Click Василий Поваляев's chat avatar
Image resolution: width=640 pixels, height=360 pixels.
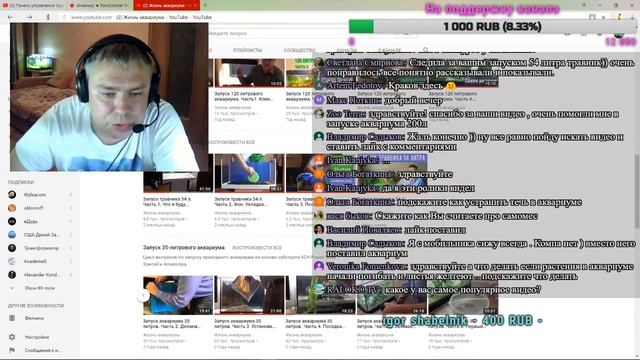[x=319, y=230]
